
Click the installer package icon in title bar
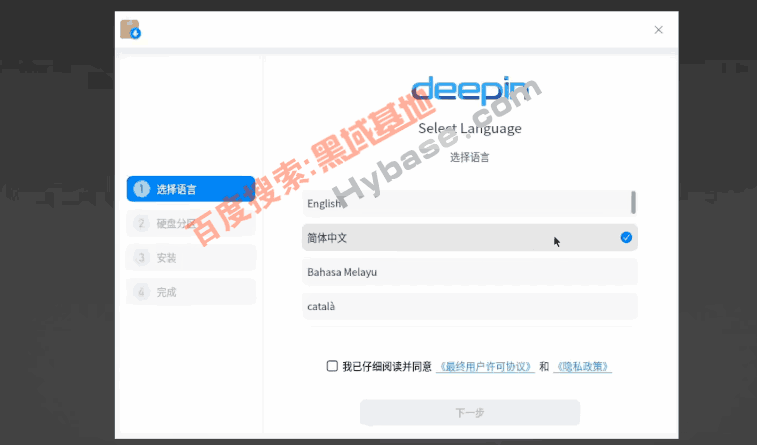pyautogui.click(x=130, y=29)
